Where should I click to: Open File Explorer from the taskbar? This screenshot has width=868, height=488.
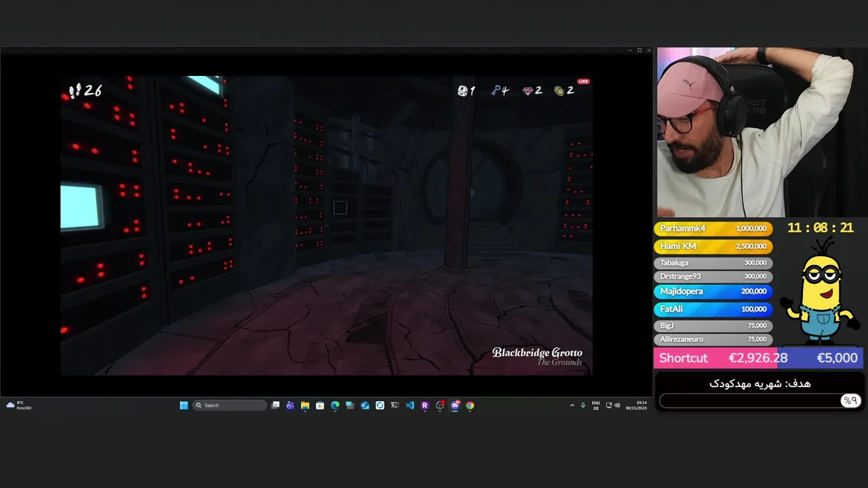[x=305, y=405]
